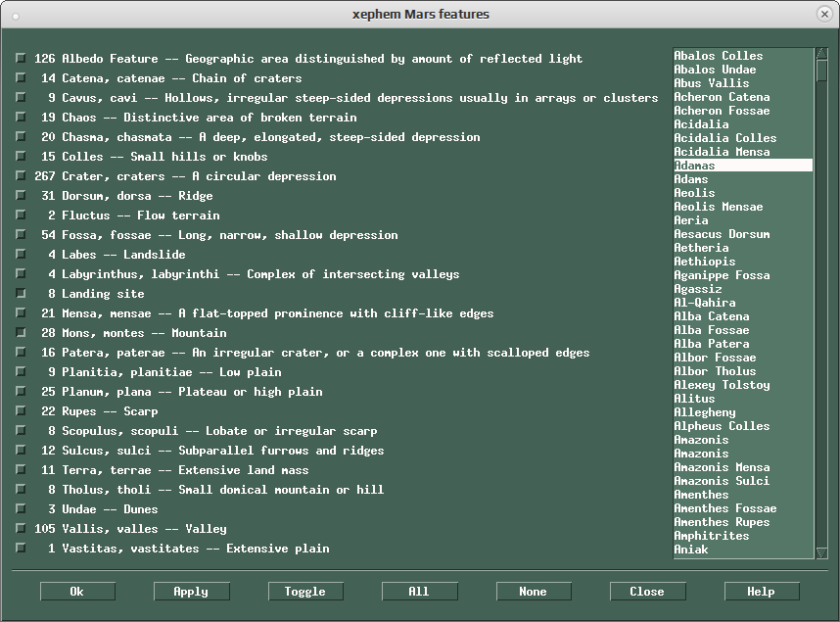Click the Toggle button
This screenshot has height=622, width=840.
(x=305, y=592)
